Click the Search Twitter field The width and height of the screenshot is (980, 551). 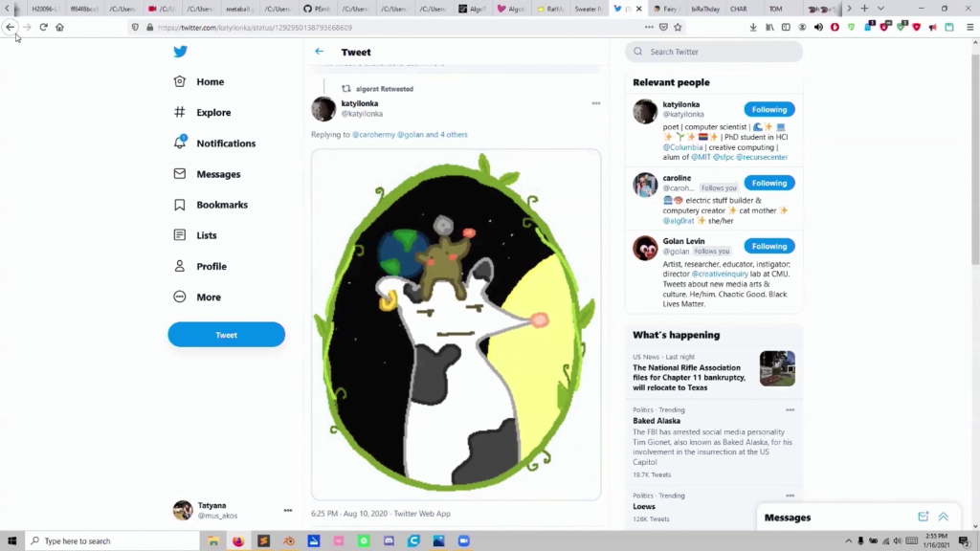coord(714,52)
